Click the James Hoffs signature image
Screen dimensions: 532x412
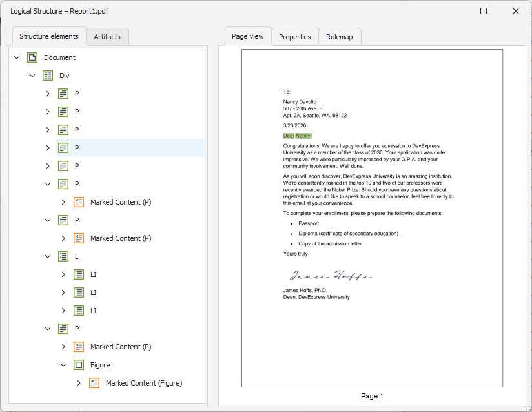(x=331, y=275)
